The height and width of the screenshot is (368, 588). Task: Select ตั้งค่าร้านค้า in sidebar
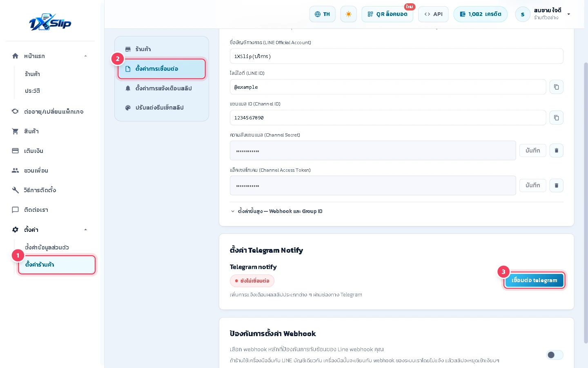57,265
